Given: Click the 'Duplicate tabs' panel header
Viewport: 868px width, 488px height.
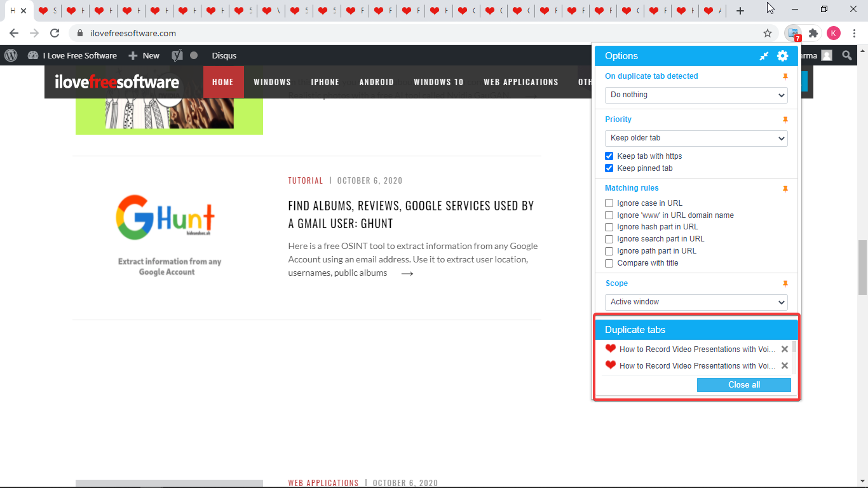Looking at the screenshot, I should [x=696, y=330].
